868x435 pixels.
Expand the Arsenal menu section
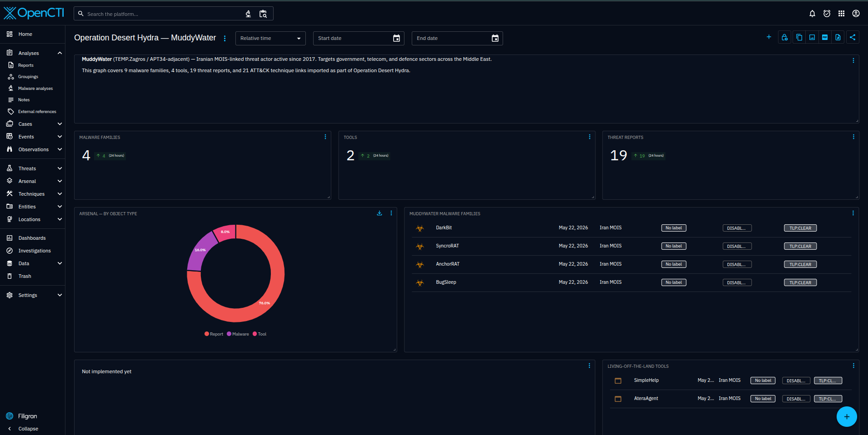coord(60,181)
